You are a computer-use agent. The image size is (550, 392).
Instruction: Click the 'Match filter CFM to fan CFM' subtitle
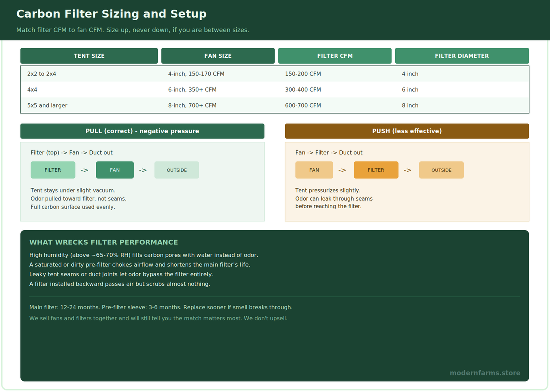click(x=133, y=30)
